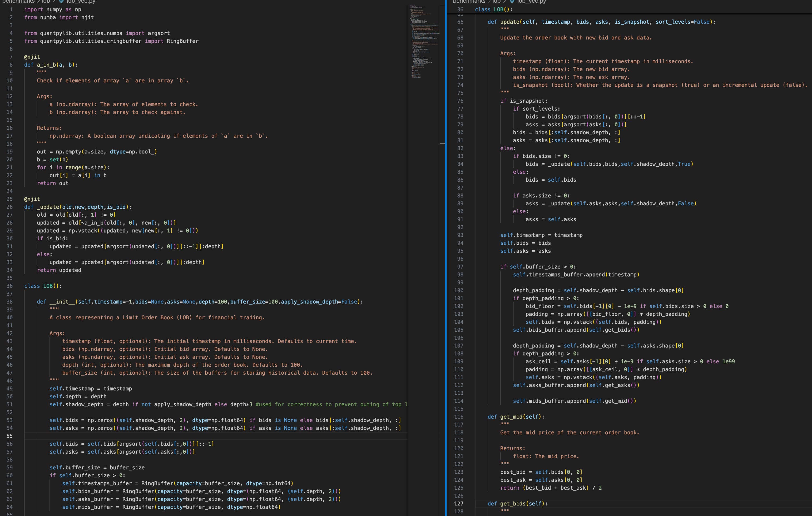Click 'self.asks_buffer.append(self.get_asks())' line
812x516 pixels.
[x=576, y=385]
